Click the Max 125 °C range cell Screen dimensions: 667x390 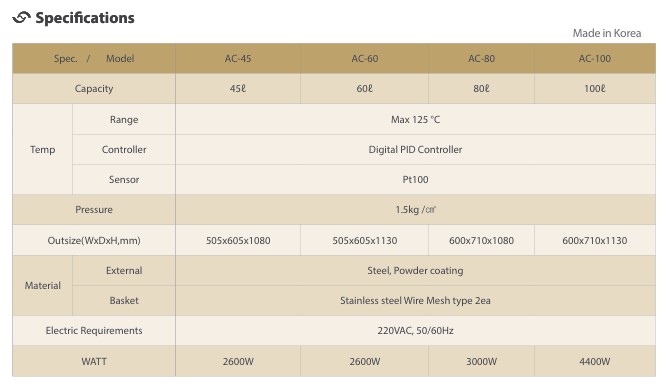pyautogui.click(x=415, y=120)
